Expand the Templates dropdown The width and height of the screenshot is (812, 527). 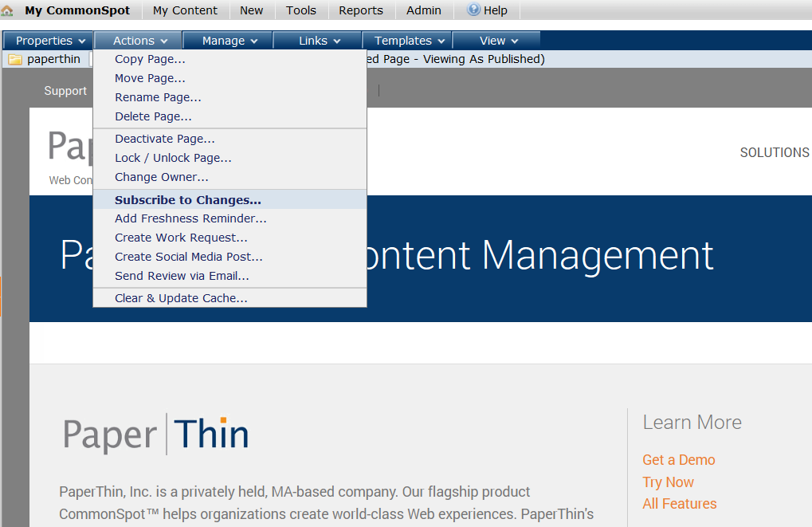pos(407,41)
